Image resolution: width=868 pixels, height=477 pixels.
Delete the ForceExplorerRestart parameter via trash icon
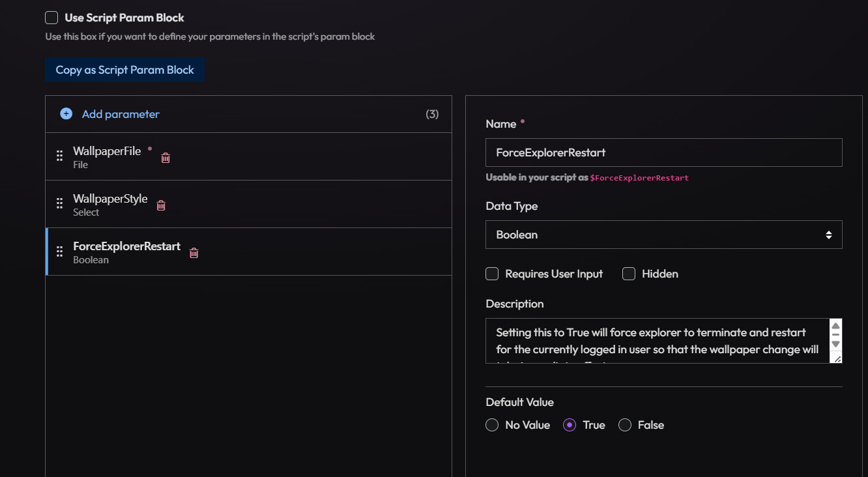[x=194, y=253]
